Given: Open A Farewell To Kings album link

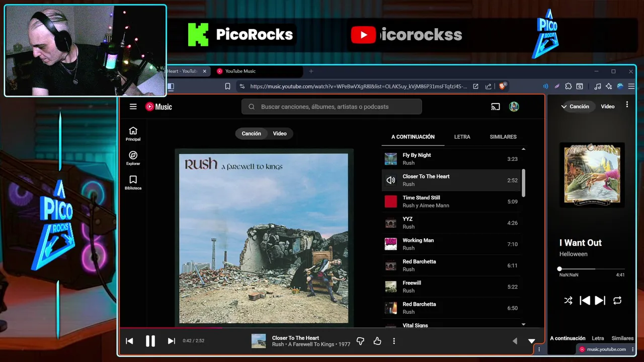Looking at the screenshot, I should click(x=311, y=344).
